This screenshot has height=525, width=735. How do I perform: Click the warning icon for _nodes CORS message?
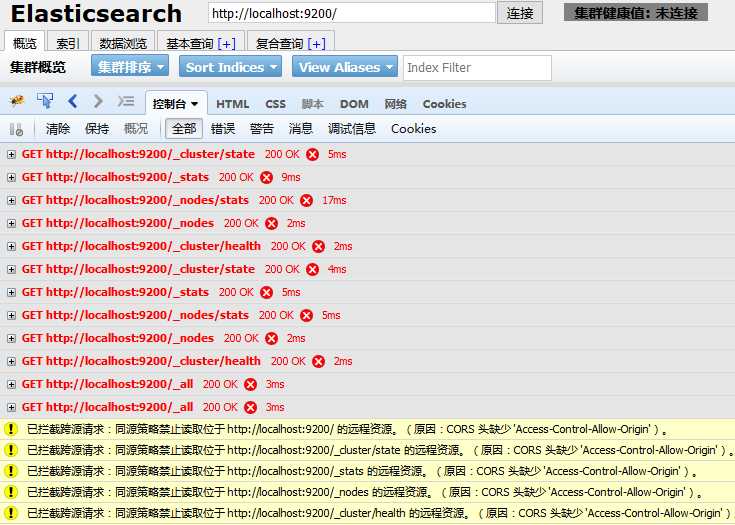11,492
